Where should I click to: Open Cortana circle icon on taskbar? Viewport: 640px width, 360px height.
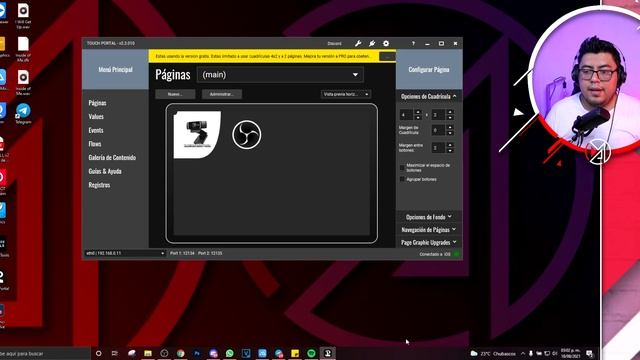tap(98, 353)
